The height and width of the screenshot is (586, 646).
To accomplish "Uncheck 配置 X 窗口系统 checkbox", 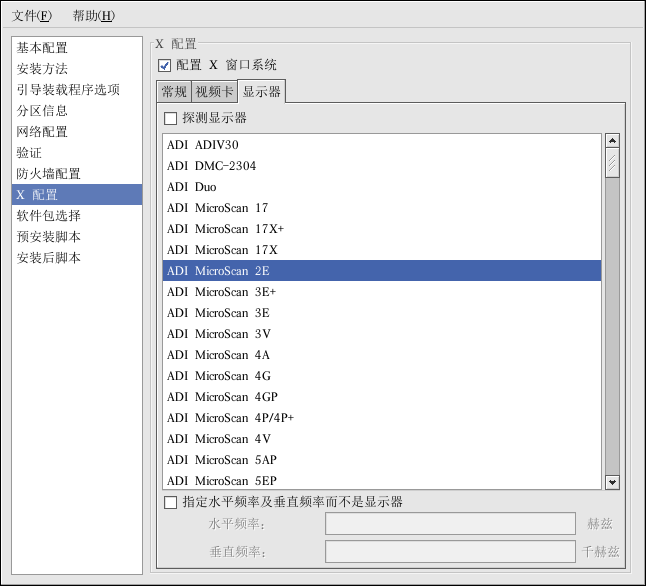I will pos(165,65).
